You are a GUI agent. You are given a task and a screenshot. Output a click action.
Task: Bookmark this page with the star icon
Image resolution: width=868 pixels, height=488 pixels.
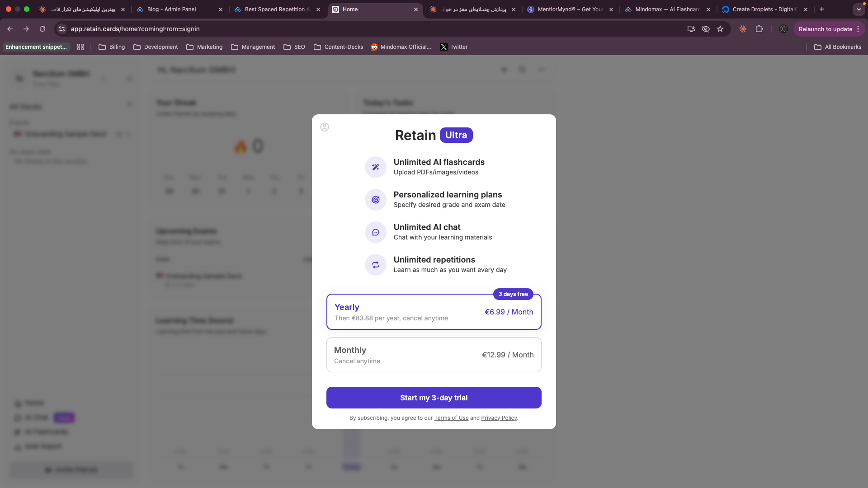tap(720, 29)
